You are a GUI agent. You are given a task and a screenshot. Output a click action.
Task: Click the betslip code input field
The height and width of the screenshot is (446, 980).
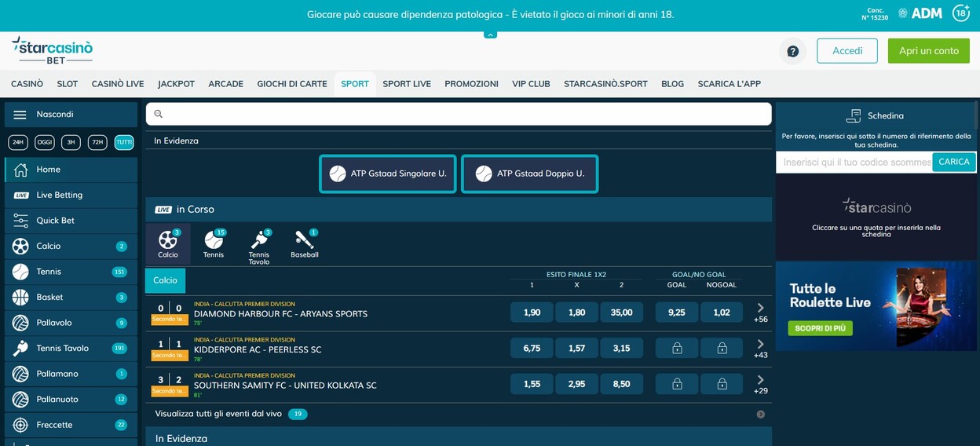tap(854, 162)
